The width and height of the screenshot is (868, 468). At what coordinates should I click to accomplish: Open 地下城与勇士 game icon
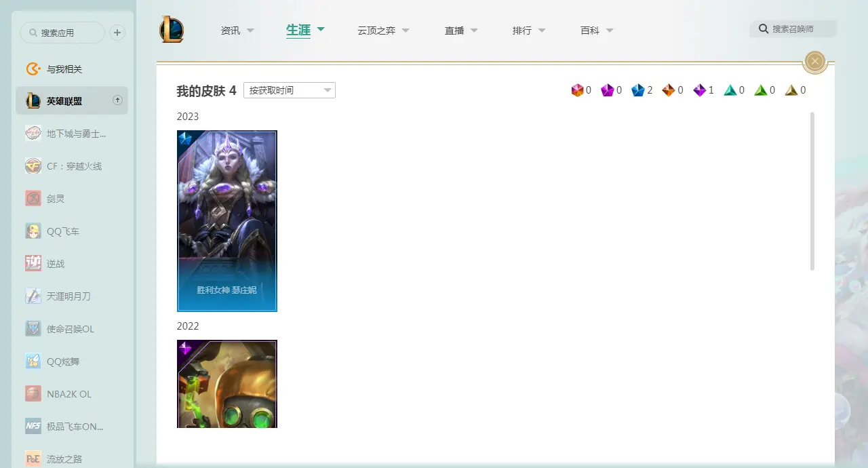click(33, 134)
